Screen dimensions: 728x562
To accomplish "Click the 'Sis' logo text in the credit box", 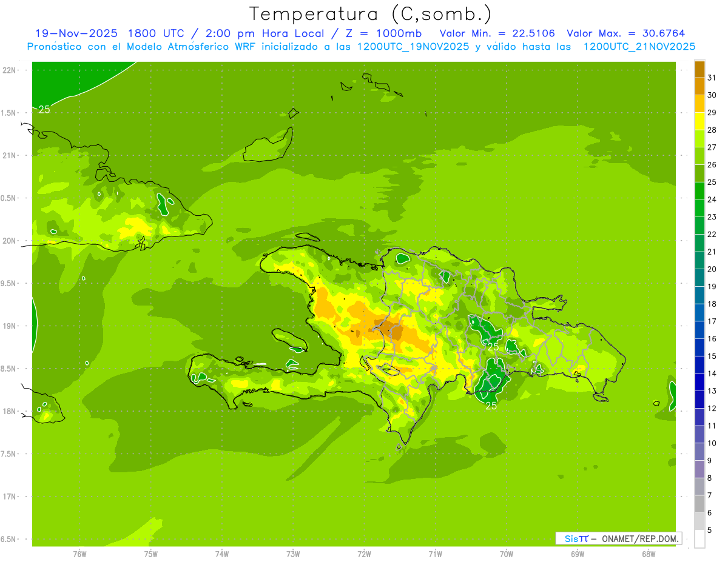I will [x=571, y=538].
